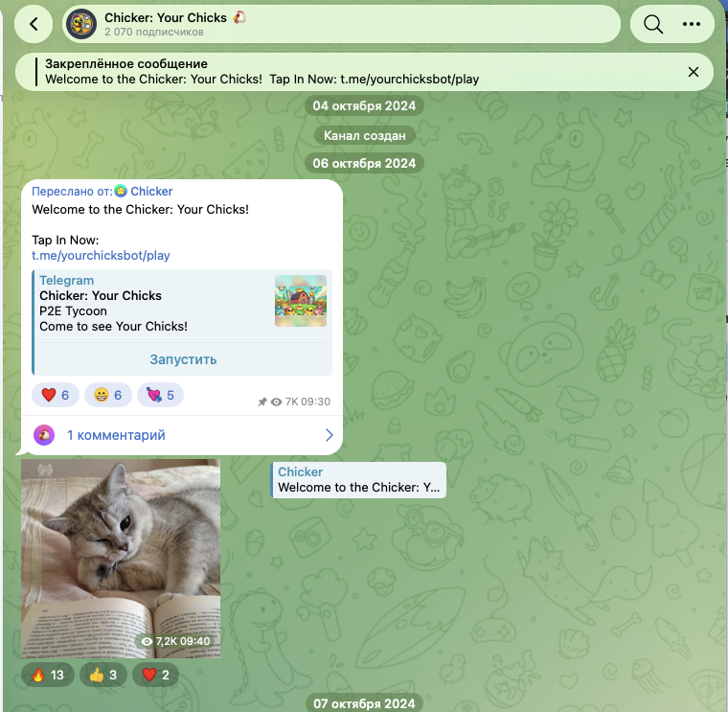Screen dimensions: 728x712
Task: Open the Chicker channel avatar
Action: 81,24
